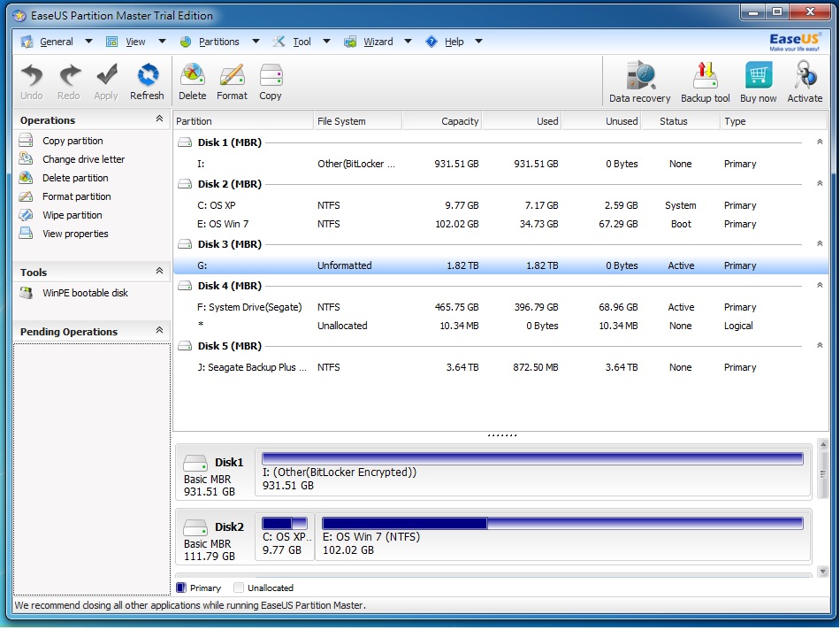The height and width of the screenshot is (630, 840).
Task: Click the Copy toolbar icon
Action: click(x=271, y=75)
